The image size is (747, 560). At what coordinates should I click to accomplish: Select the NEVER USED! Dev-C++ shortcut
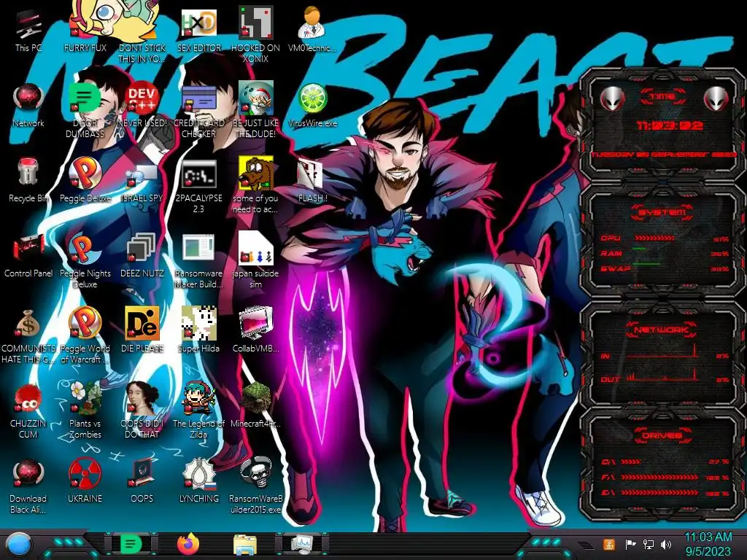coord(142,106)
